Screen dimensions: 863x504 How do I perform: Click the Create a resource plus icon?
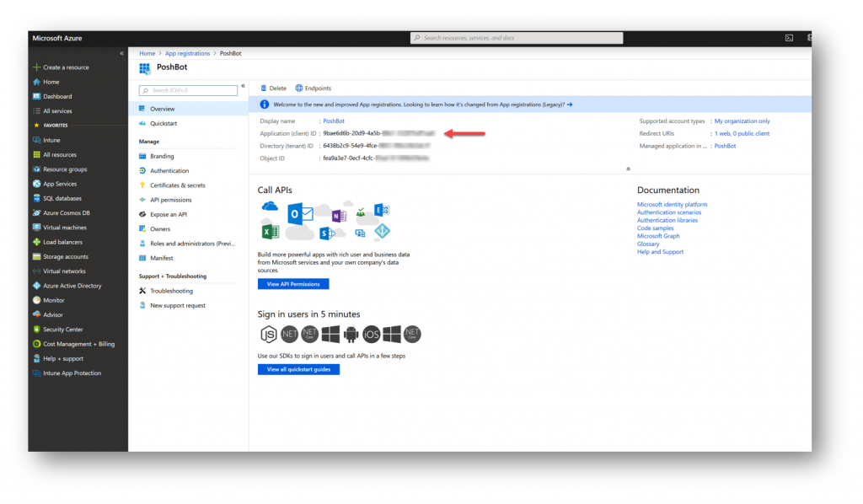(36, 67)
